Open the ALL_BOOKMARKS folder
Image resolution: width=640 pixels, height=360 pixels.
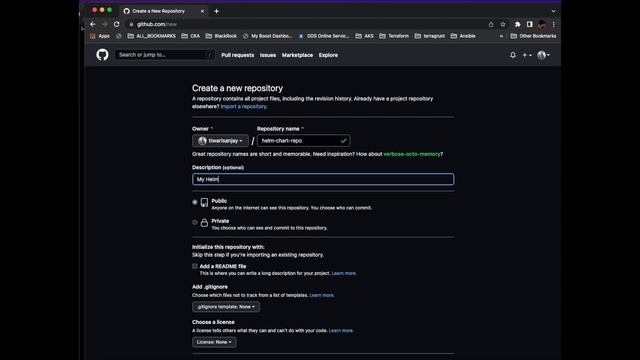[x=151, y=36]
